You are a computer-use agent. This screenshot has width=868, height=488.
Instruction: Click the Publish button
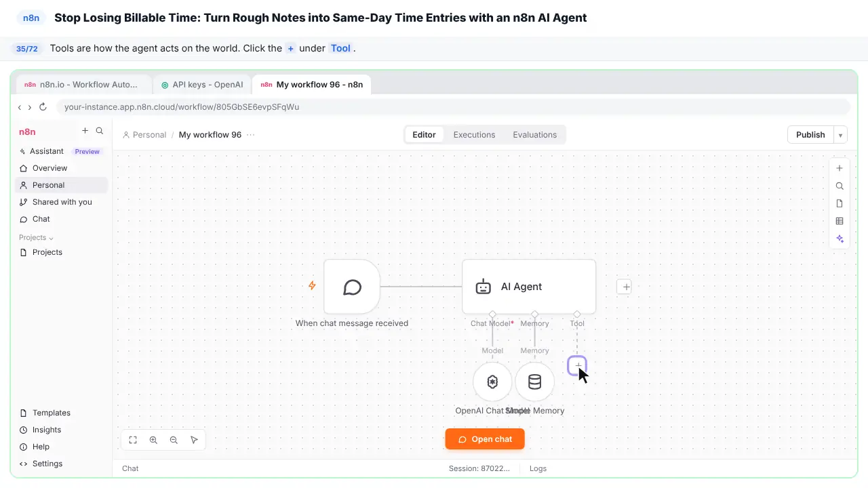[810, 135]
